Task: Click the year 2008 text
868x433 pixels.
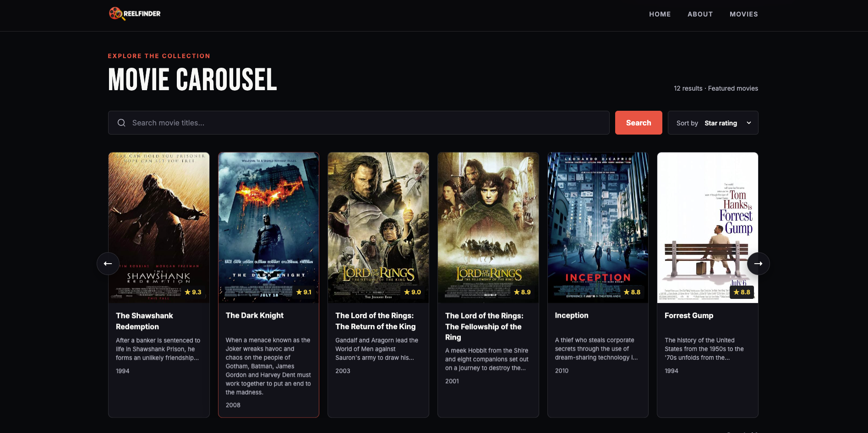Action: (x=233, y=405)
